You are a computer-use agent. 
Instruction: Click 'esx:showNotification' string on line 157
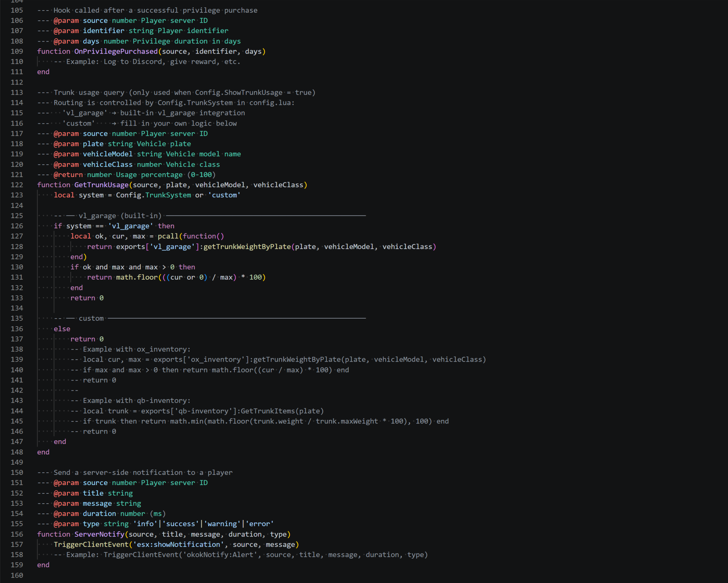178,544
